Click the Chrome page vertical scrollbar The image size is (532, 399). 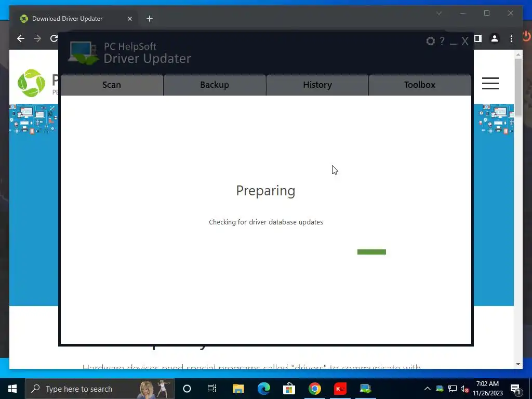click(x=518, y=87)
